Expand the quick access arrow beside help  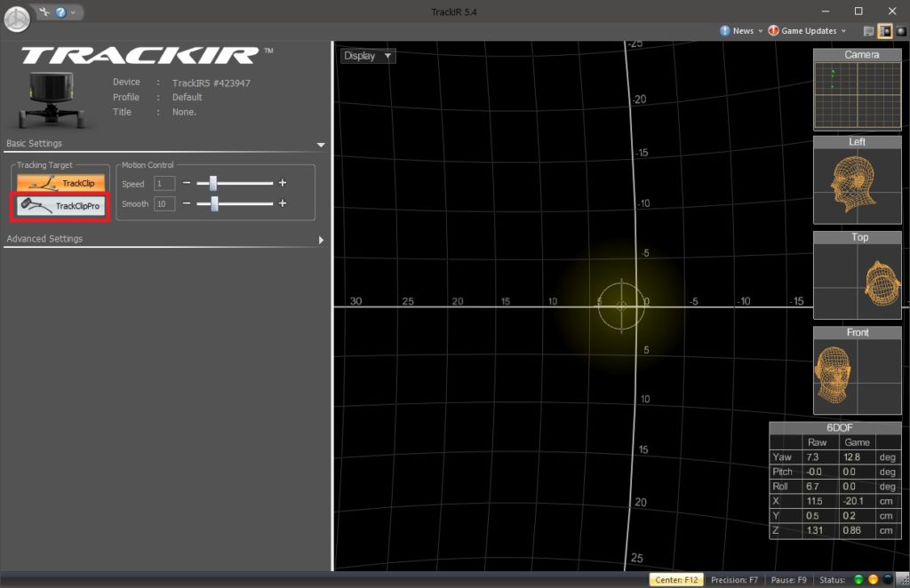tap(73, 12)
